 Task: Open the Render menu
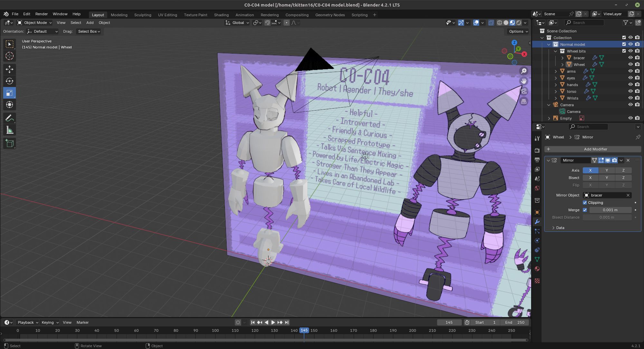41,14
